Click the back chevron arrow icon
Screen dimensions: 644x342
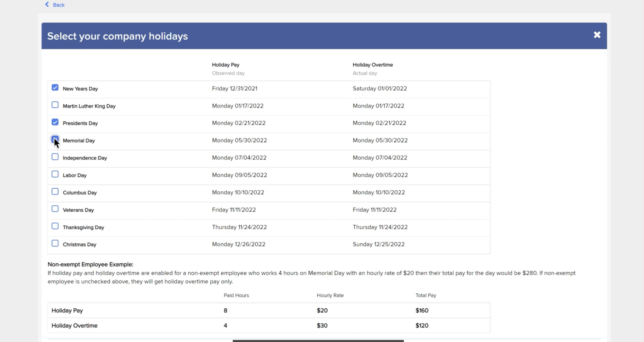[x=47, y=4]
